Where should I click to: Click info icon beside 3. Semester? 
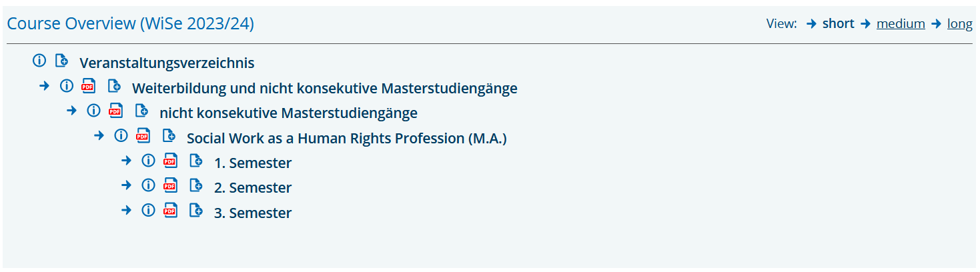148,210
